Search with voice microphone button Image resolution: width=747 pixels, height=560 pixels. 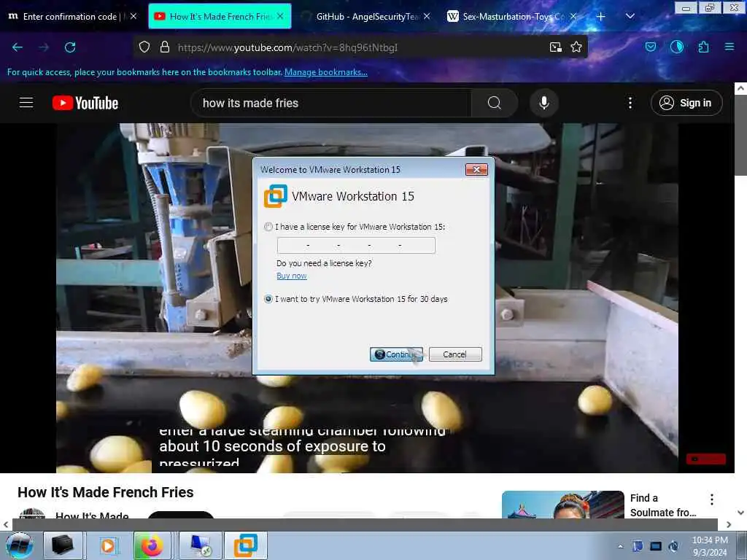pos(543,103)
